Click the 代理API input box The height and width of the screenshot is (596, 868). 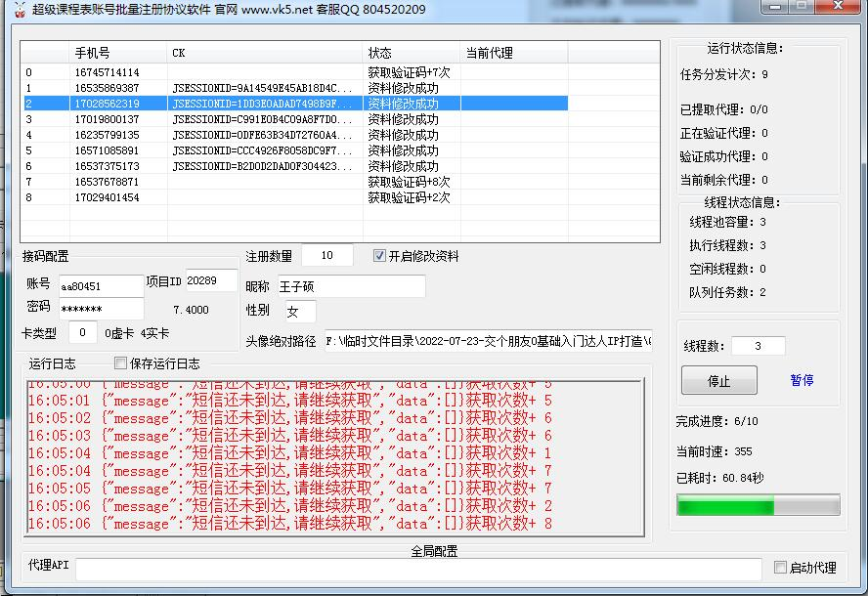tap(411, 568)
